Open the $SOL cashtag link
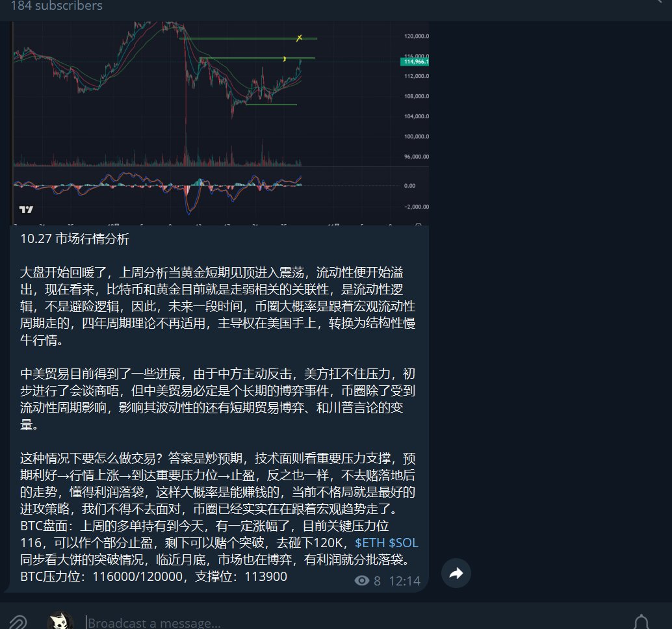Image resolution: width=672 pixels, height=629 pixels. 407,543
